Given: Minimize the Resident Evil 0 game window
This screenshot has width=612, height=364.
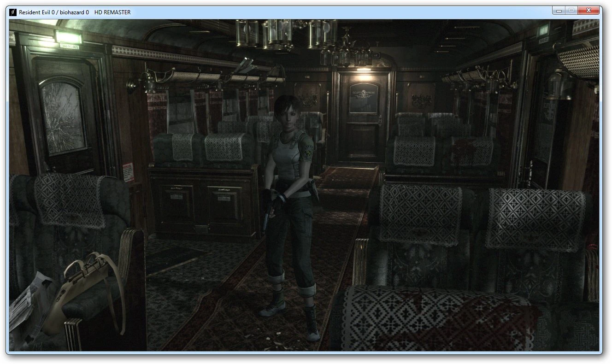Looking at the screenshot, I should [x=559, y=10].
